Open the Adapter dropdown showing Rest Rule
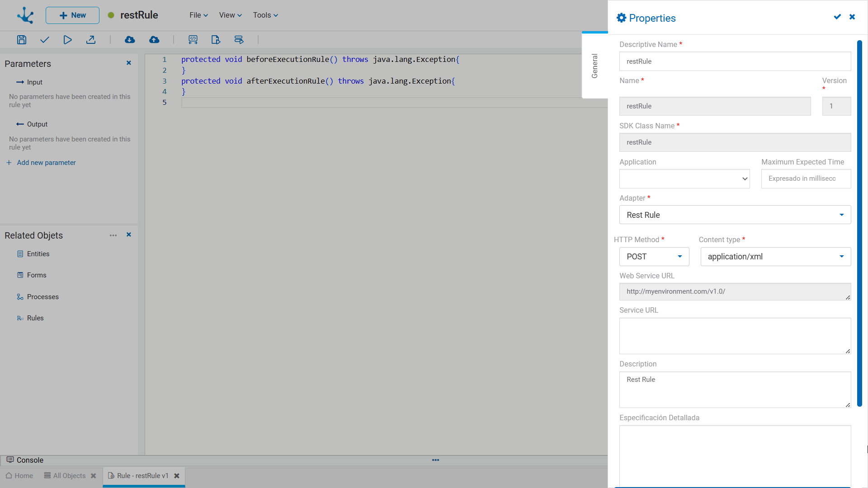The image size is (868, 488). (x=735, y=215)
